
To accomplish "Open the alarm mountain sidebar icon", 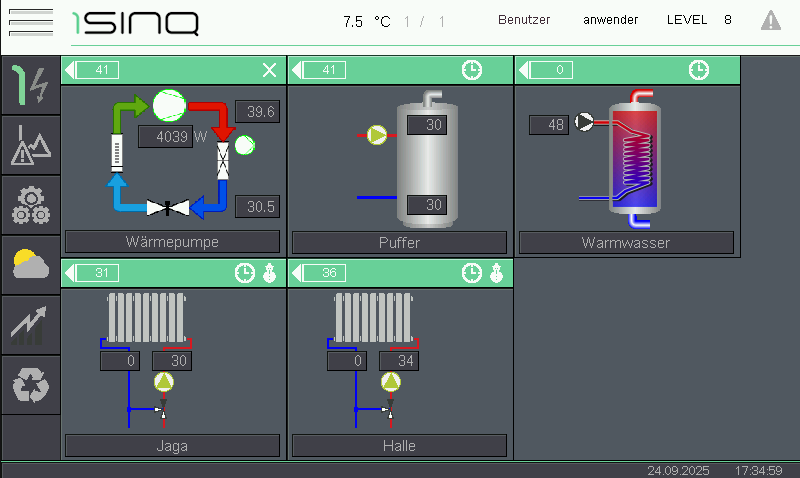I will coord(30,146).
